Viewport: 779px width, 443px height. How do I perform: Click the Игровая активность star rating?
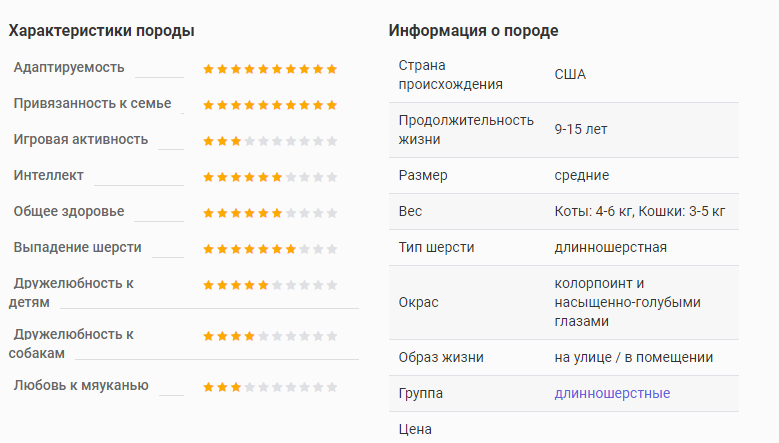pyautogui.click(x=270, y=141)
